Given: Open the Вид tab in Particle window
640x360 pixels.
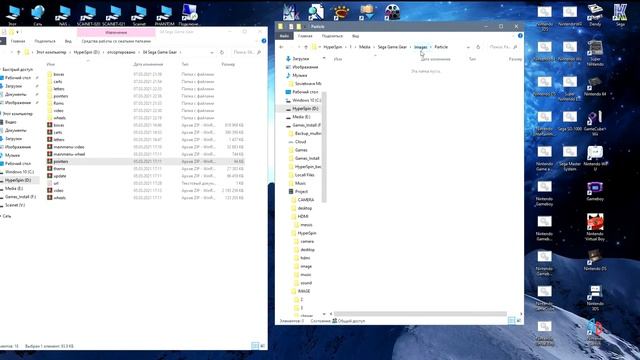Looking at the screenshot, I should pos(356,36).
